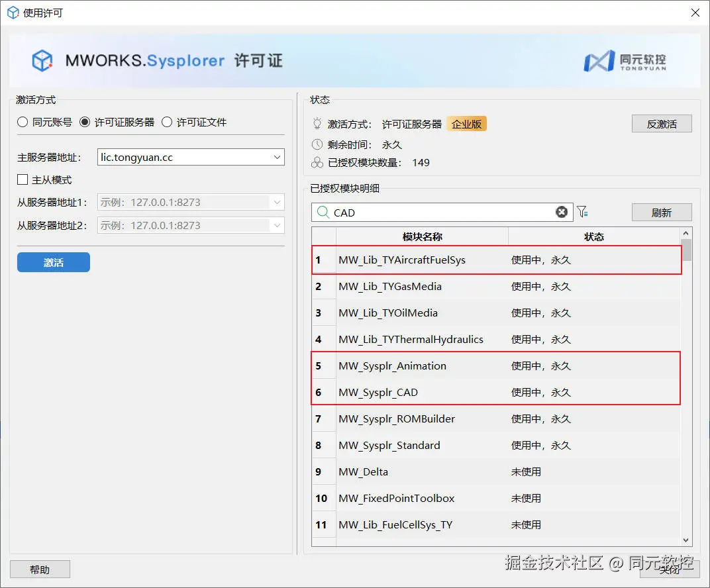Click the icon beside 已授权模块数量
The width and height of the screenshot is (710, 588).
click(x=316, y=163)
